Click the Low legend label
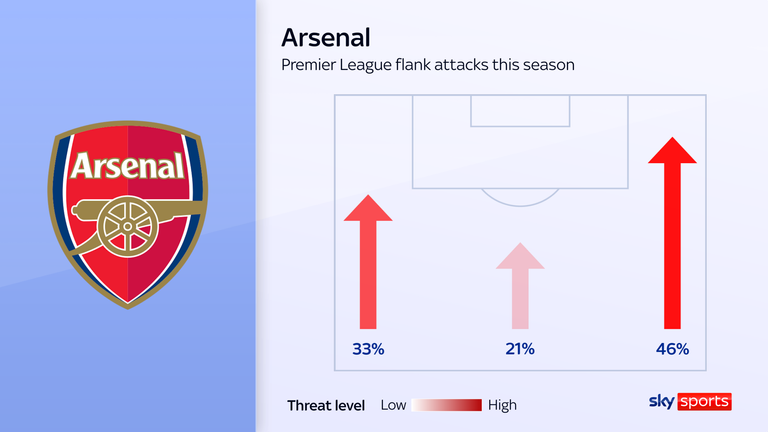Image resolution: width=768 pixels, height=432 pixels. (393, 405)
